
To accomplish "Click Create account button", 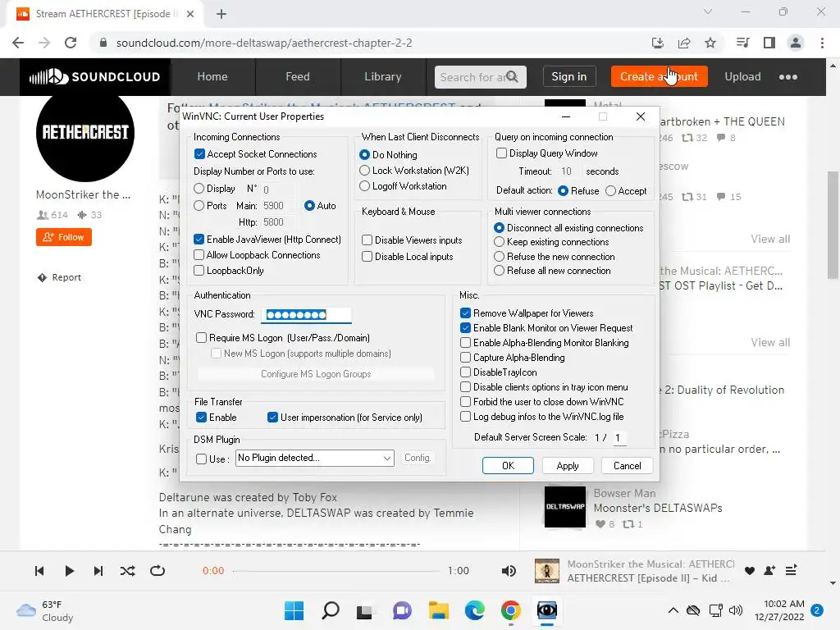I will point(659,76).
